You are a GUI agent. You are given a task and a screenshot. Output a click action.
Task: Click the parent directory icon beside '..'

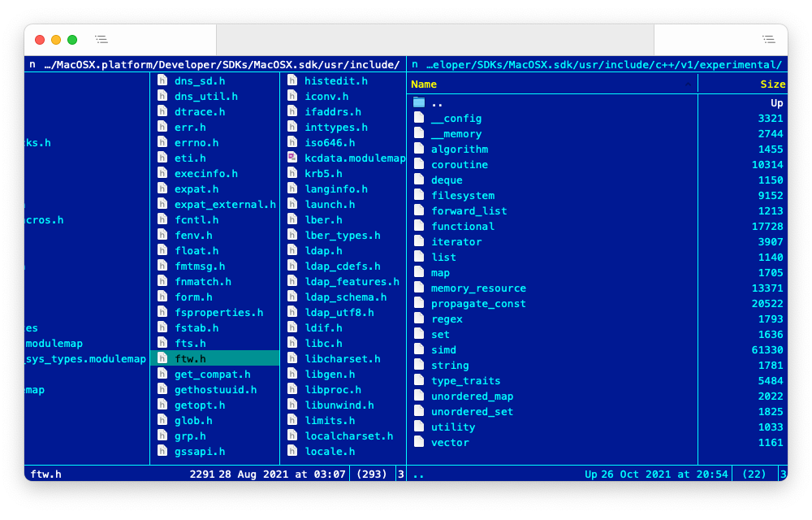pos(417,102)
